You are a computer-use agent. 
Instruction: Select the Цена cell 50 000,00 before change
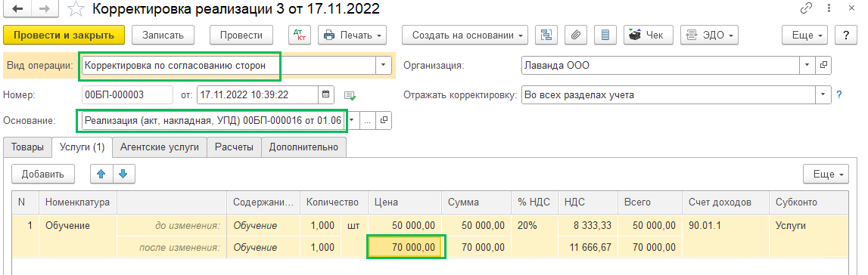point(405,225)
